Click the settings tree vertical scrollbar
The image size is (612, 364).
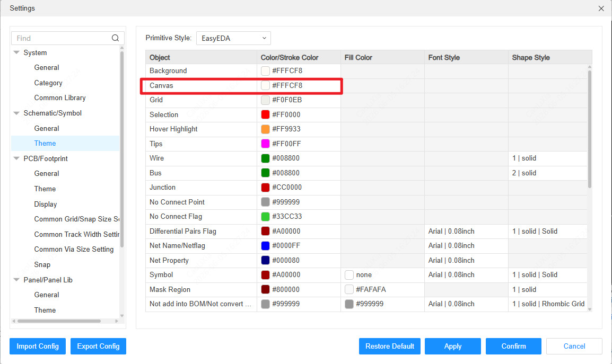point(122,149)
